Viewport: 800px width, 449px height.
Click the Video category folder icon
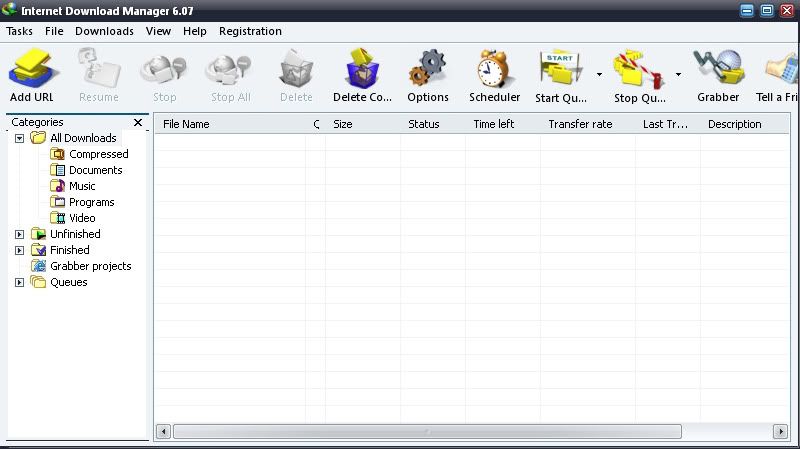(x=58, y=218)
